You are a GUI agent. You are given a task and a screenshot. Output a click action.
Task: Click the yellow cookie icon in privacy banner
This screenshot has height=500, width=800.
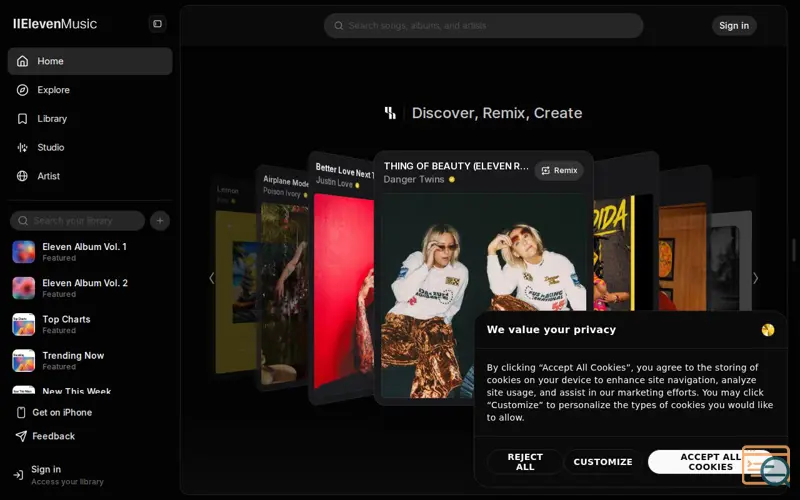coord(768,330)
